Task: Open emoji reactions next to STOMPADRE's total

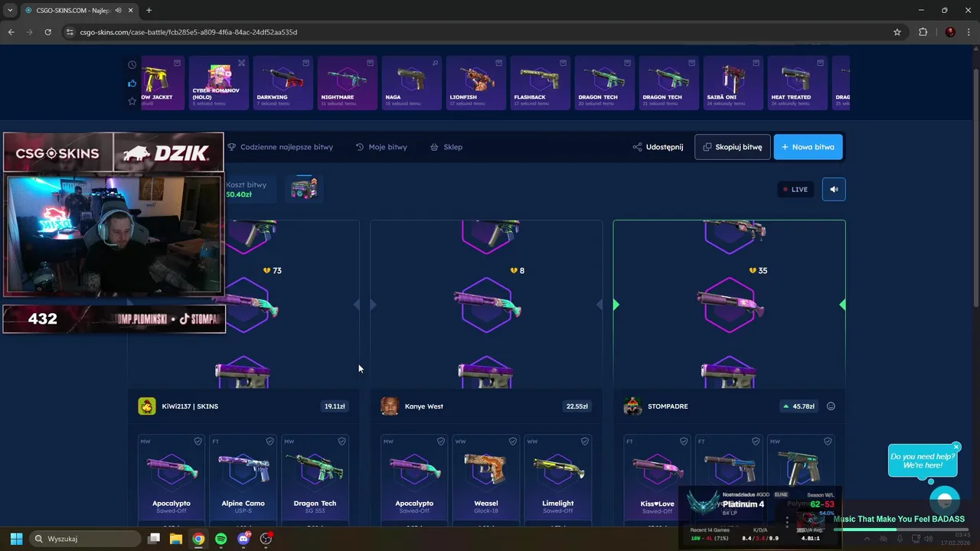Action: 831,406
